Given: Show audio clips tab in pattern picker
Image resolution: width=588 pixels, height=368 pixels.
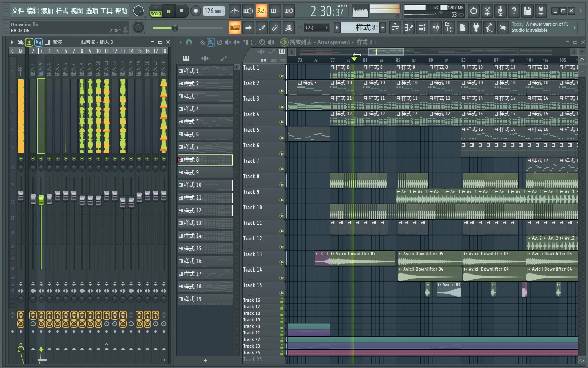Looking at the screenshot, I should [205, 58].
